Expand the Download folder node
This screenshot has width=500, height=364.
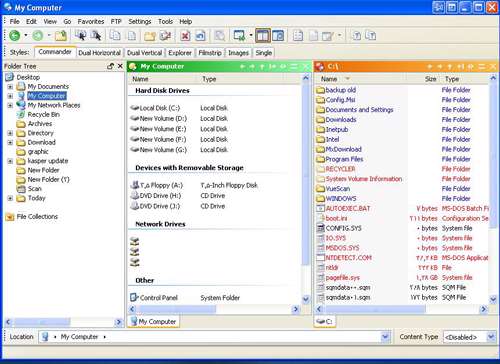(x=10, y=142)
